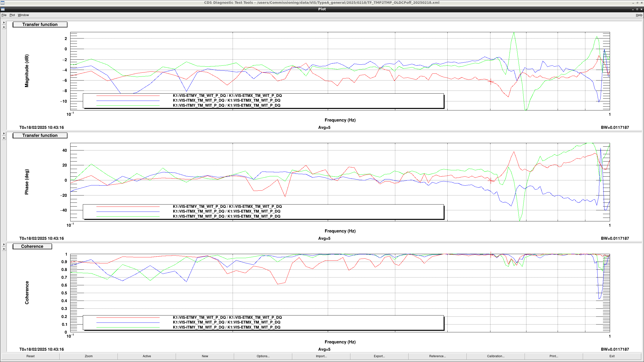Screen dimensions: 644x362
Task: Click the Export... button
Action: 379,356
